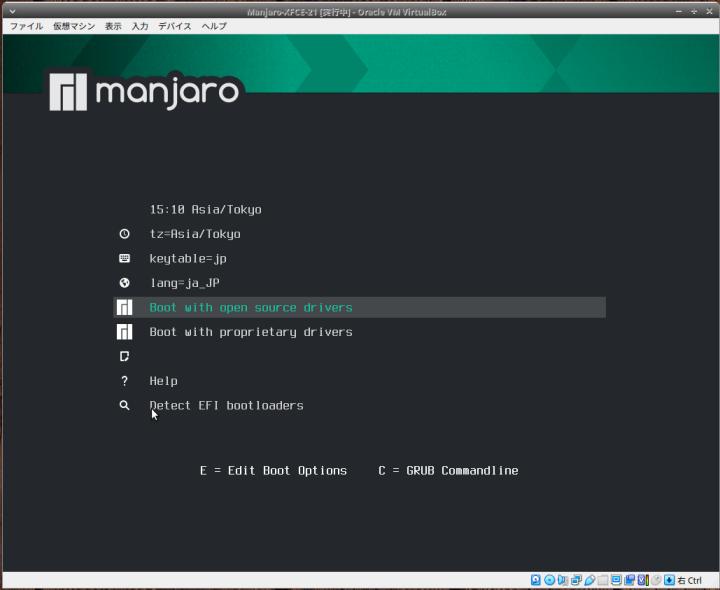The width and height of the screenshot is (720, 590).
Task: Open the 入力 menu
Action: 140,26
